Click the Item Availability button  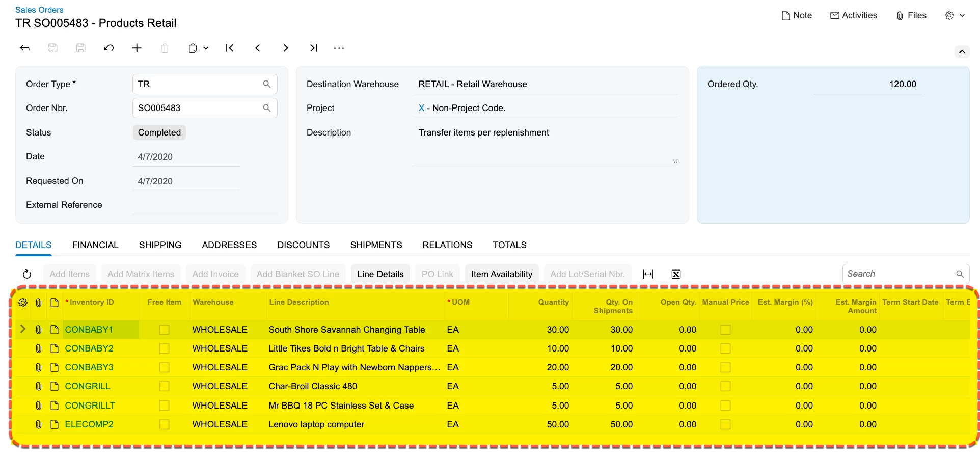point(502,274)
